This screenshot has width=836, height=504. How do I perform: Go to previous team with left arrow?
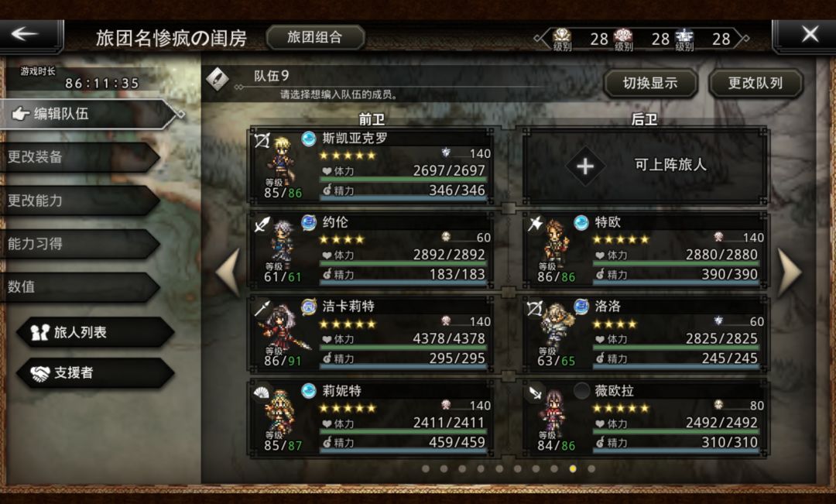coord(228,272)
